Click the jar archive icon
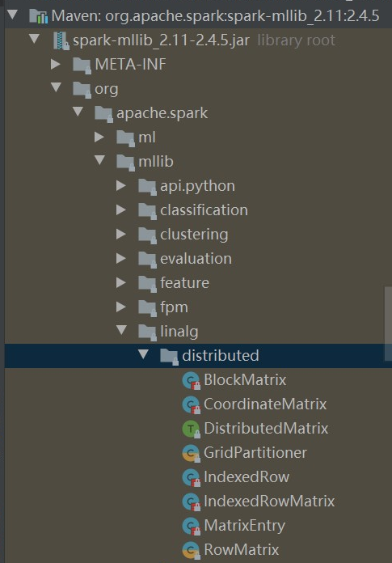Screen dimensions: 392x563 click(61, 40)
